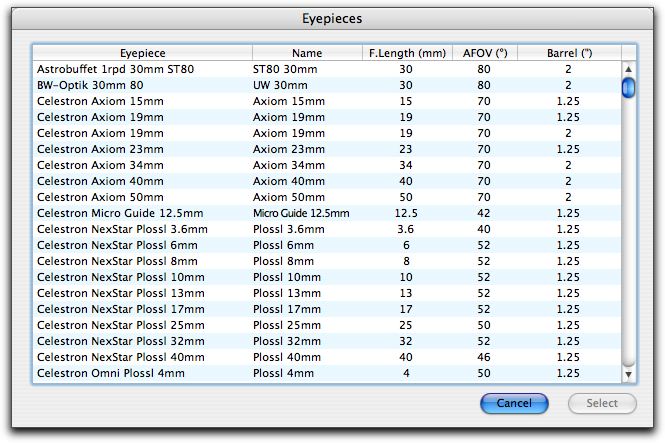Sort by the Eyepiece column header

click(x=142, y=53)
